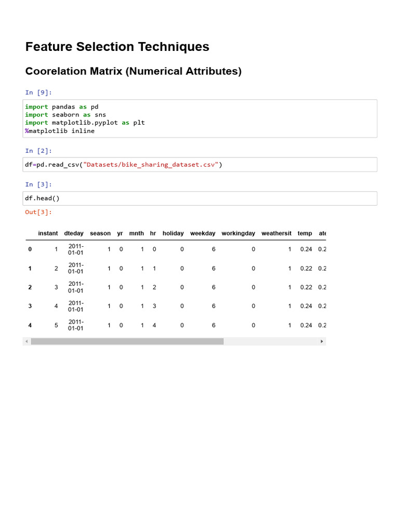Viewport: 399px width, 532px height.
Task: Click the 'import matplotlib.pyplot as plt' line
Action: (85, 123)
